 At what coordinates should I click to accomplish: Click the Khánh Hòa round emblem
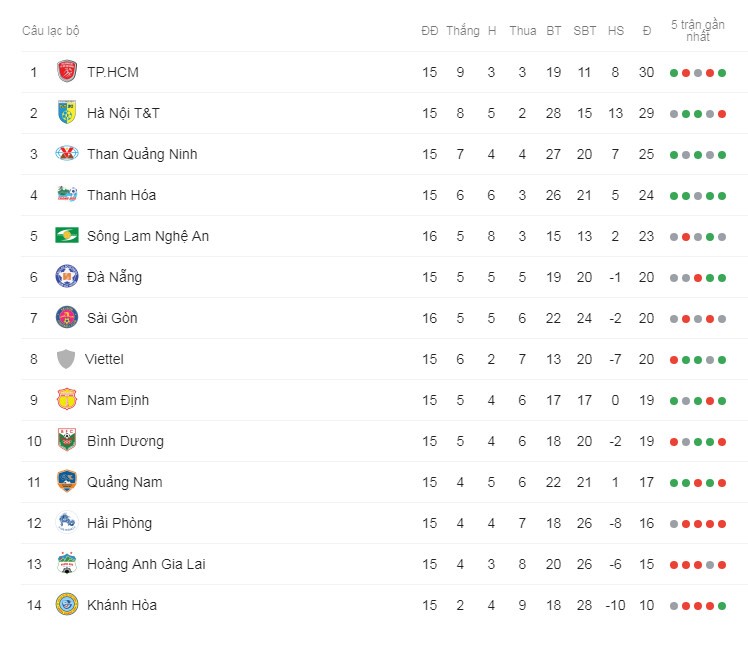coord(67,604)
